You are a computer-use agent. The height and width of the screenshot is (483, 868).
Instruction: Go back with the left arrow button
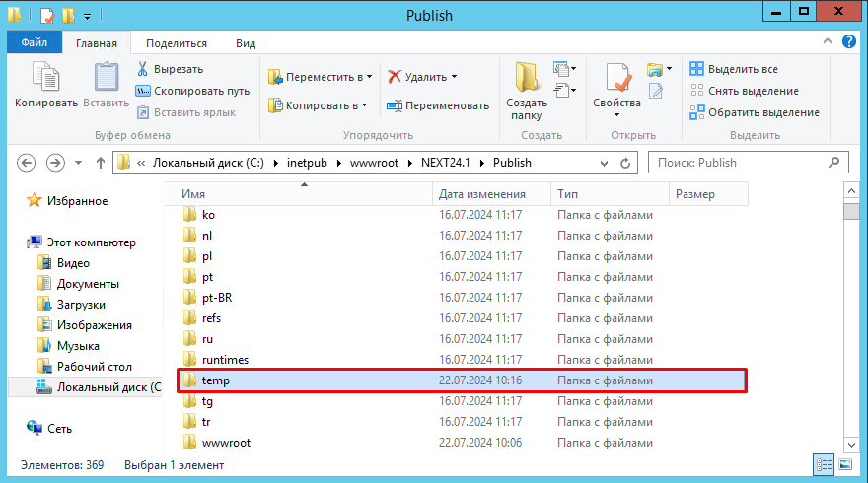[26, 163]
